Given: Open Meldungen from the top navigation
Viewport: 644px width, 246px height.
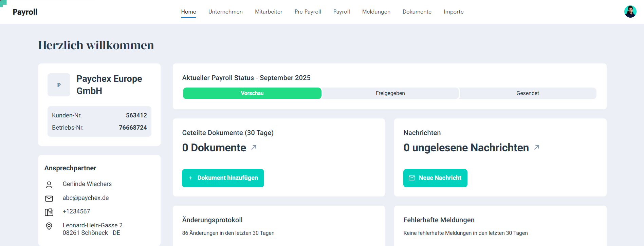Looking at the screenshot, I should 376,12.
